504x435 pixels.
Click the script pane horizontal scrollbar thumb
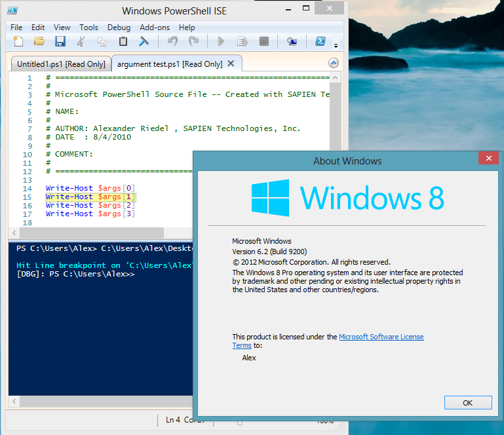(x=92, y=233)
